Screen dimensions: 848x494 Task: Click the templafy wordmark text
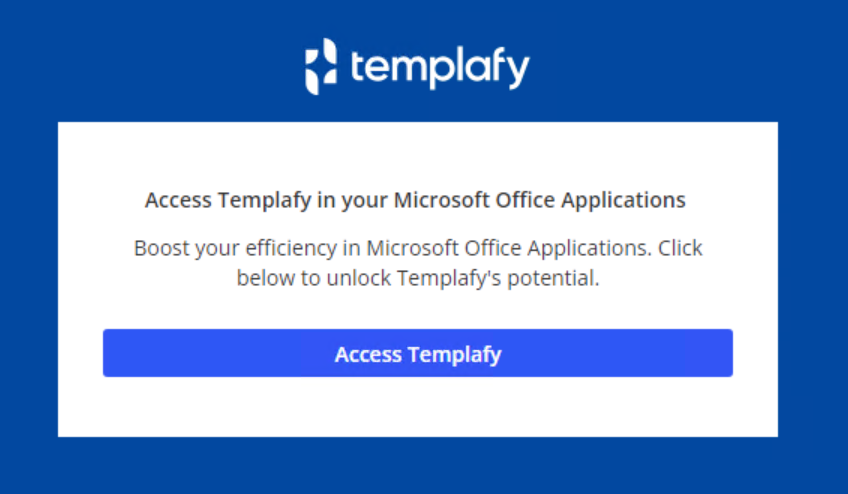point(440,68)
